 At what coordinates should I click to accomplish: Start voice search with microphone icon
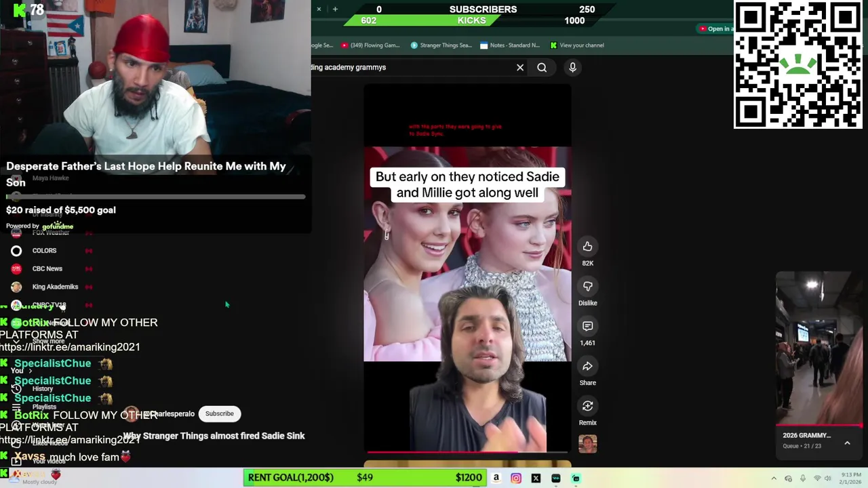coord(572,67)
